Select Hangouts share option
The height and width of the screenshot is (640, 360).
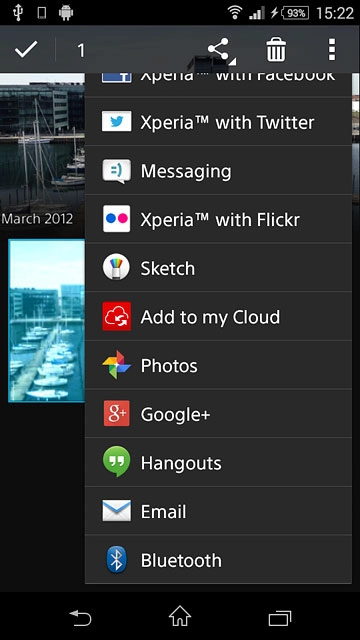click(218, 462)
